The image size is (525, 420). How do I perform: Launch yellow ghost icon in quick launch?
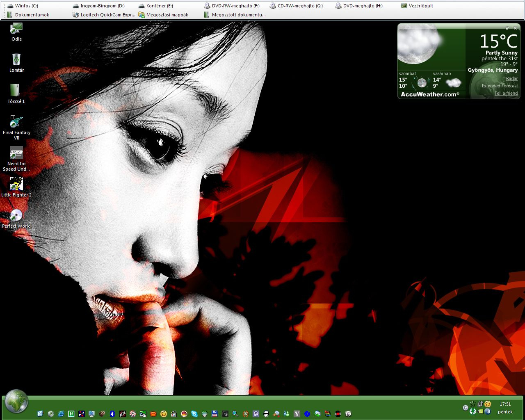click(x=163, y=414)
